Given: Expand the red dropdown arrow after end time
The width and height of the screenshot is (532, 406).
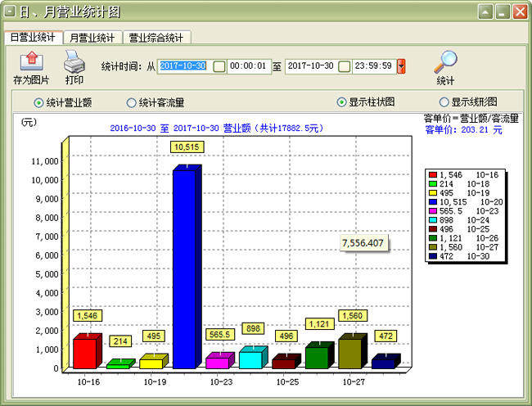Looking at the screenshot, I should pyautogui.click(x=401, y=66).
